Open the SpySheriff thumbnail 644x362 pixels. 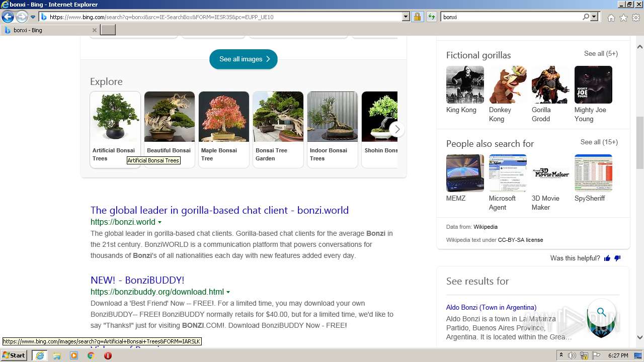593,173
